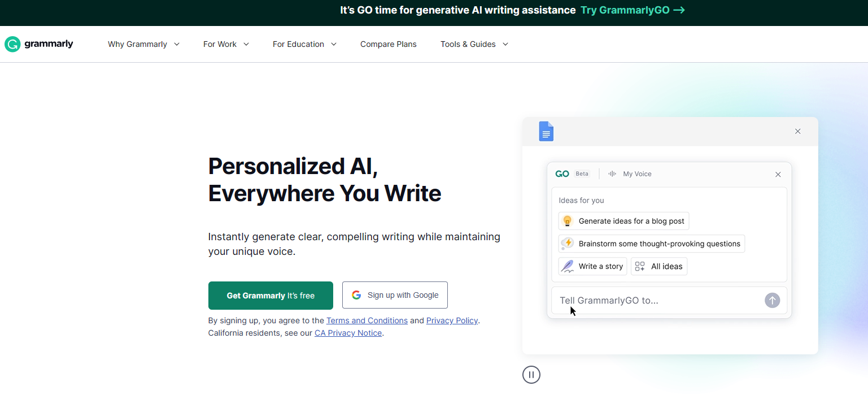Expand the For Education chevron
The width and height of the screenshot is (868, 399).
334,44
